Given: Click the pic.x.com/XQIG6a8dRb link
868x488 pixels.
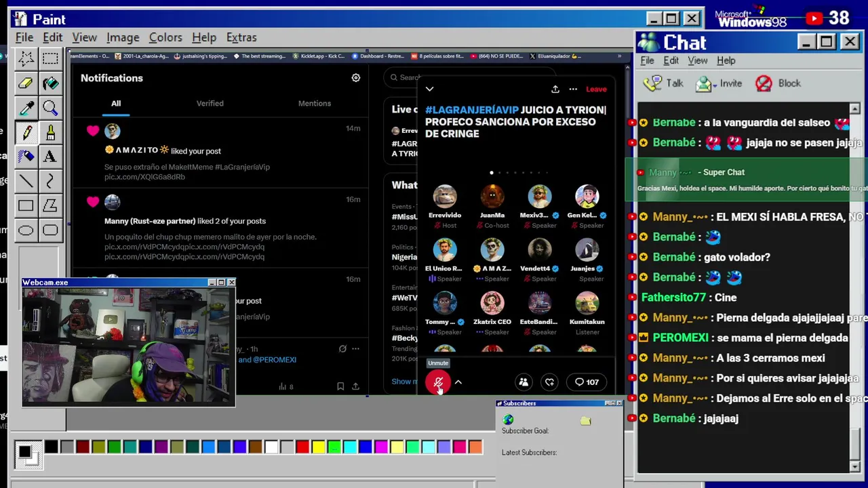Looking at the screenshot, I should point(144,177).
